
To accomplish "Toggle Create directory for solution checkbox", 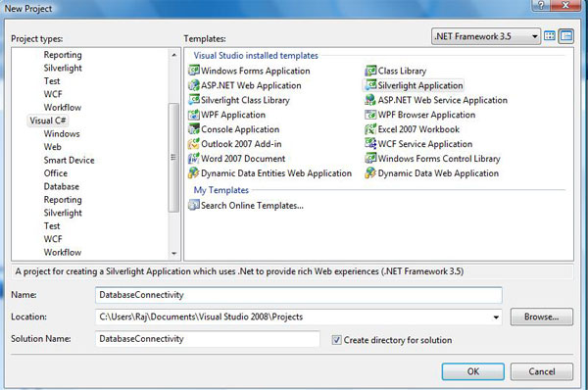I will coord(336,340).
